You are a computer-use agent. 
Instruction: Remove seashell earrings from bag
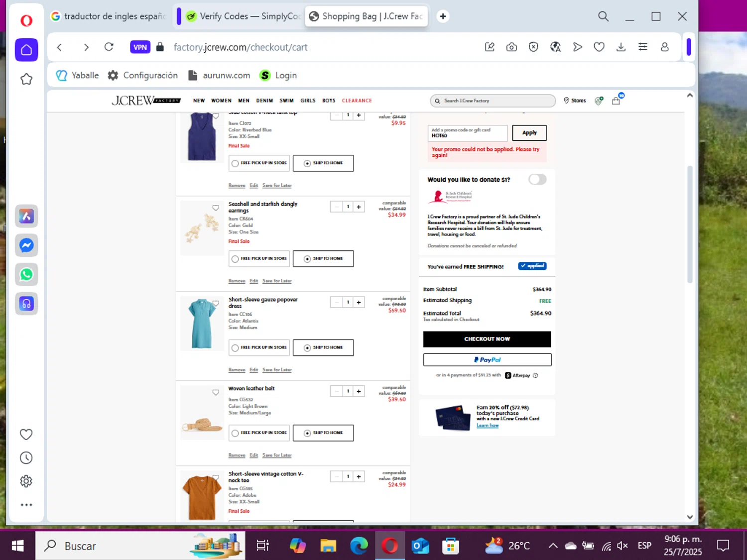(237, 281)
